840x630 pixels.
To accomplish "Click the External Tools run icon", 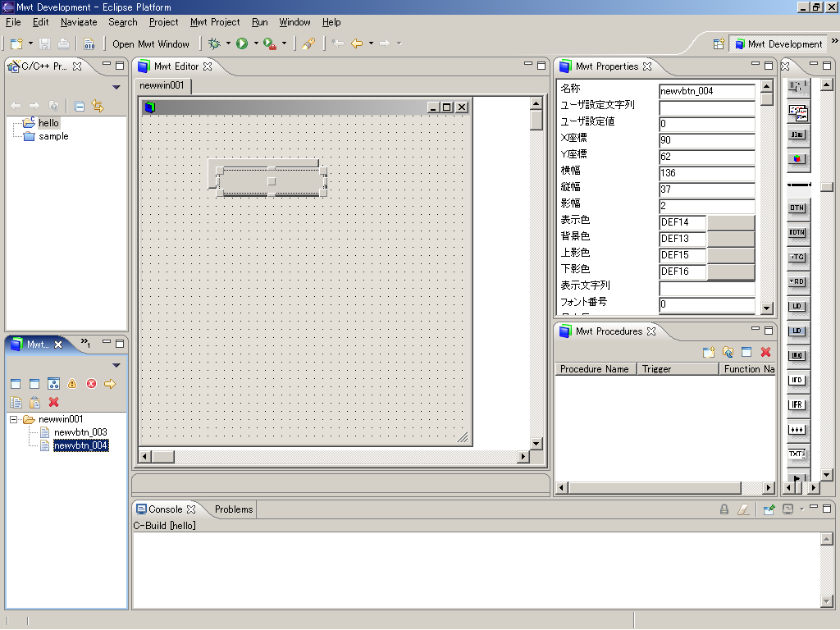I will [x=270, y=44].
